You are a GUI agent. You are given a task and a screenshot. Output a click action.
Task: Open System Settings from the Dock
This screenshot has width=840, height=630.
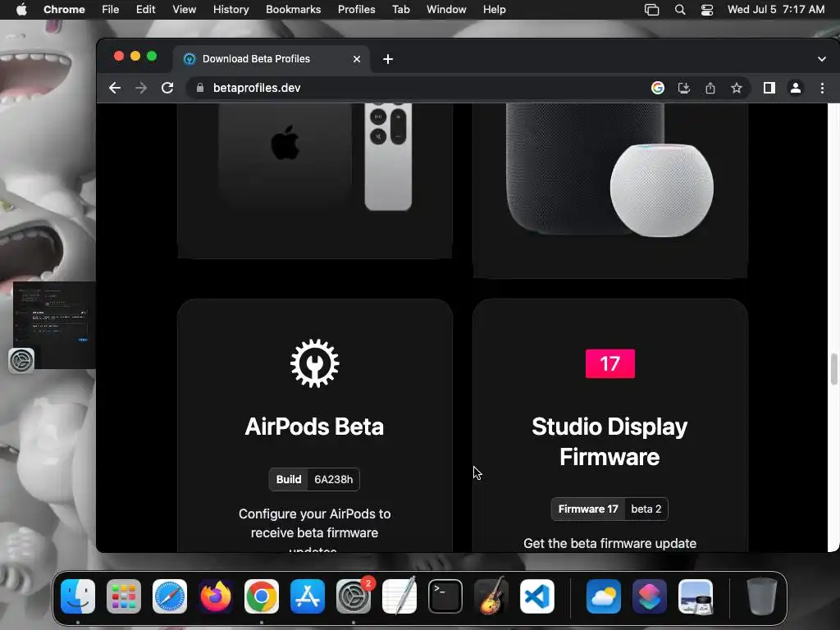pyautogui.click(x=354, y=596)
